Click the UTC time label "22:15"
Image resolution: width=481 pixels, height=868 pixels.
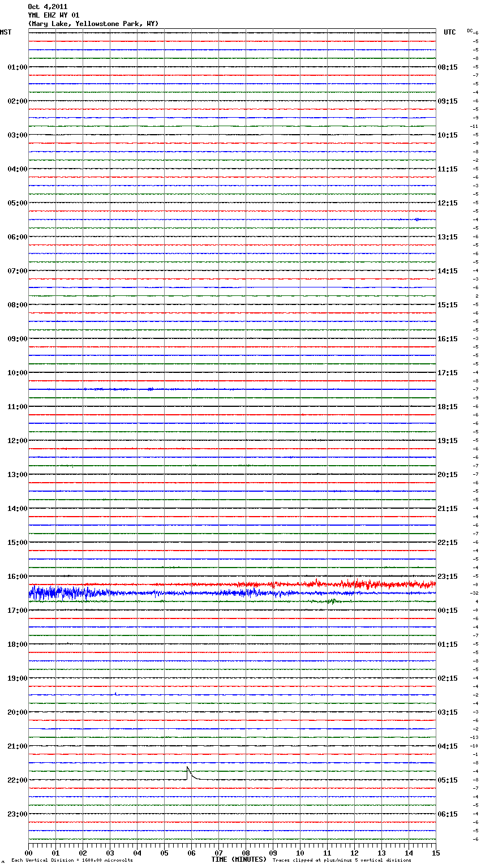(x=448, y=543)
